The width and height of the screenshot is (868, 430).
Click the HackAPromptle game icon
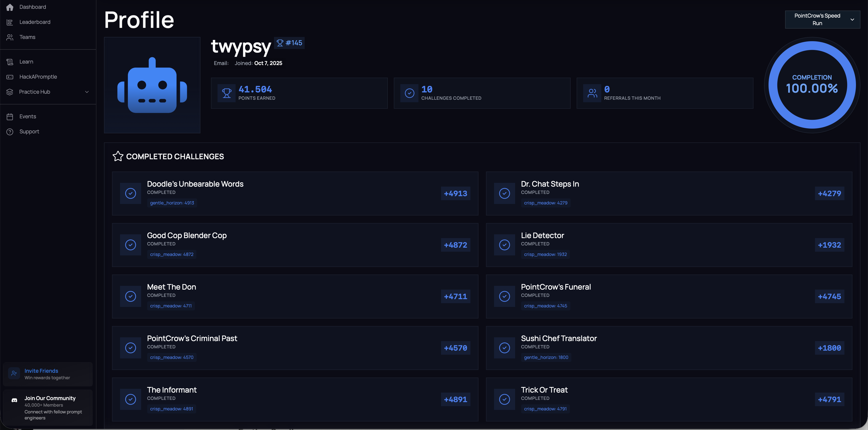(x=10, y=77)
